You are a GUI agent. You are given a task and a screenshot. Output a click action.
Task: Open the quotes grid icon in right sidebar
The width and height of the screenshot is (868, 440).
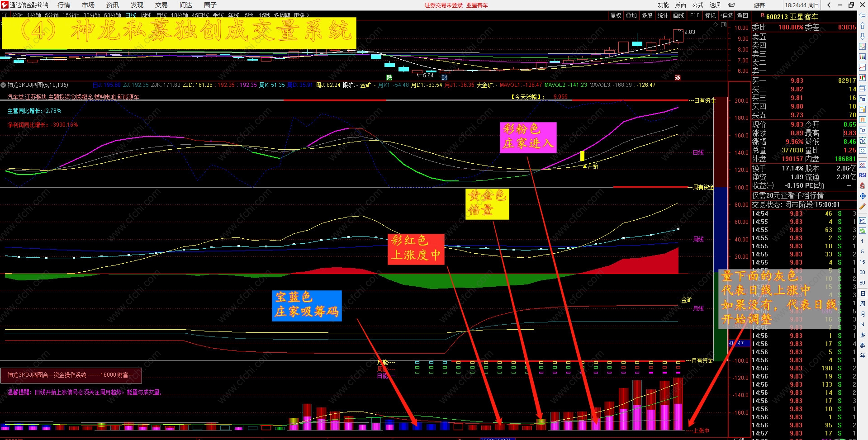[862, 57]
